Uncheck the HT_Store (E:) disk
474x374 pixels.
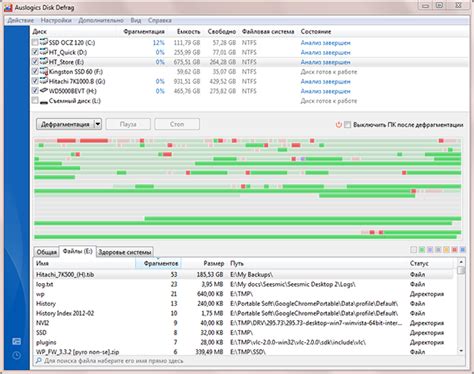point(35,62)
